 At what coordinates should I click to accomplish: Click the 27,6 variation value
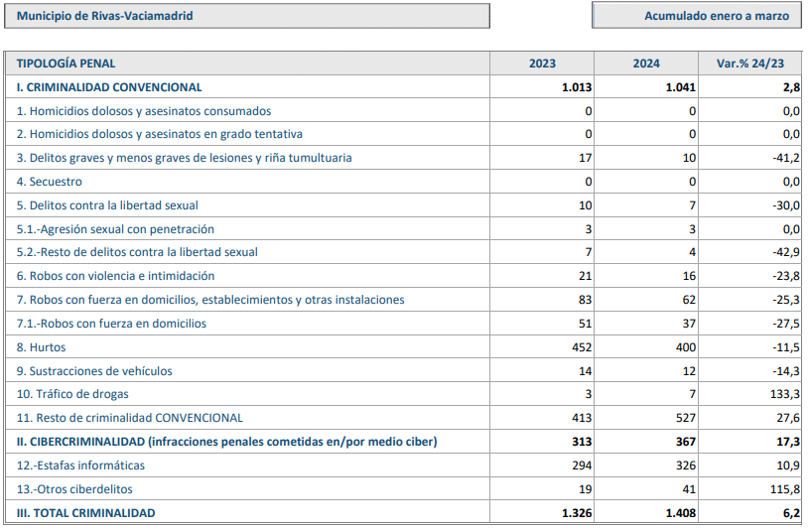click(x=788, y=417)
